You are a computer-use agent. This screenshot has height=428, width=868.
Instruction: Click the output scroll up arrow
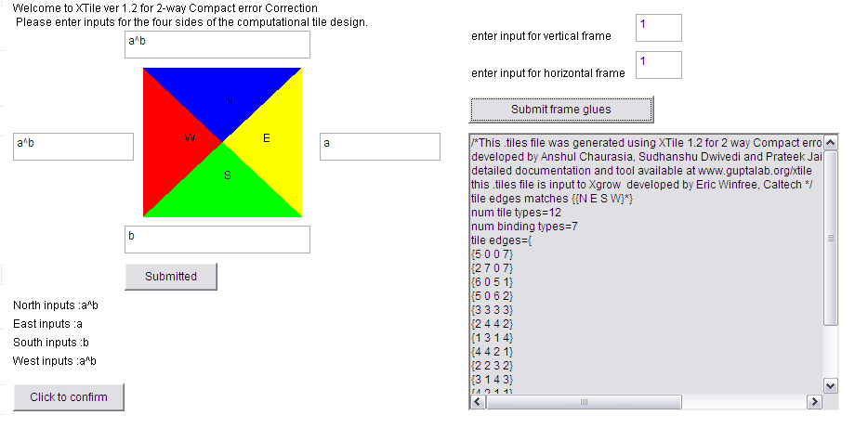tap(830, 143)
